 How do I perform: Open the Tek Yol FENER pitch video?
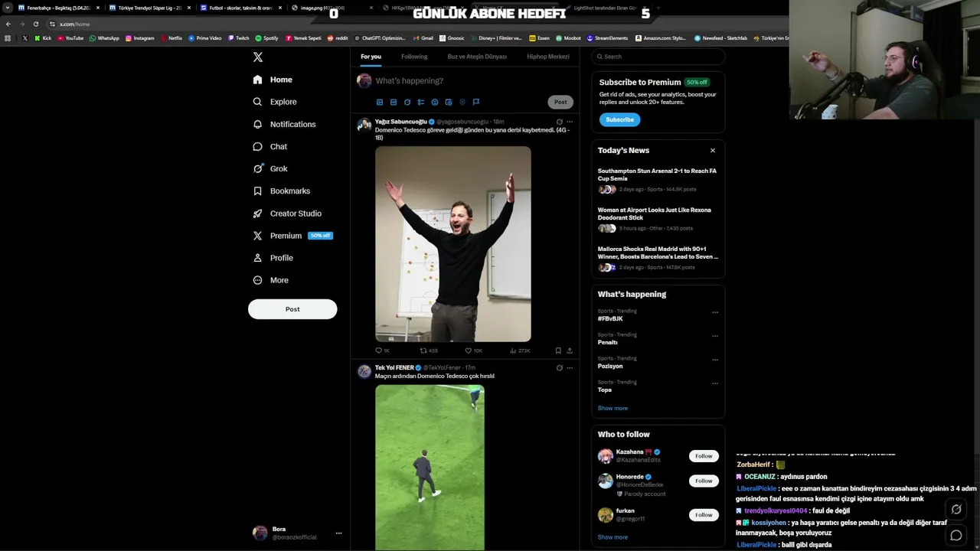tap(430, 467)
